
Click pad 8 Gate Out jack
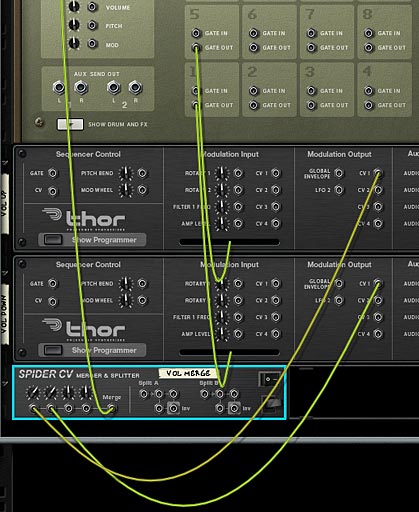point(368,48)
